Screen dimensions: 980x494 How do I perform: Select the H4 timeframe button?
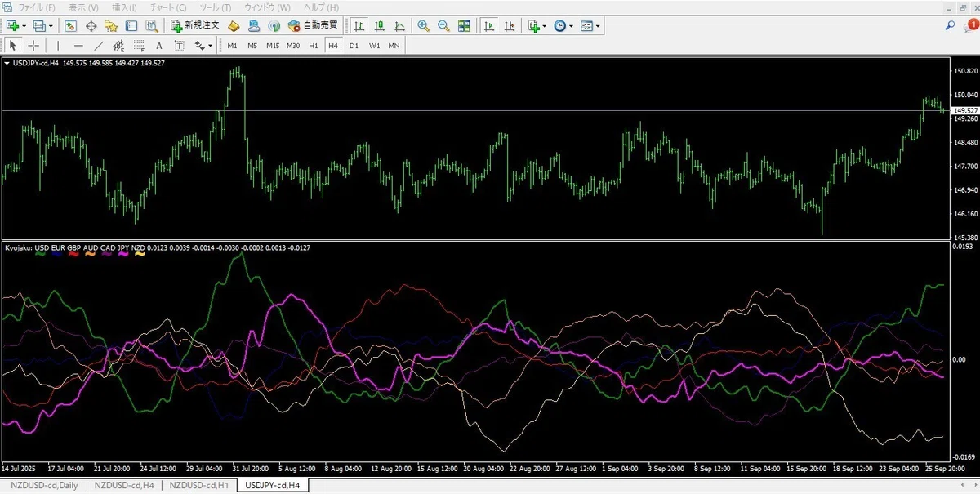(333, 46)
